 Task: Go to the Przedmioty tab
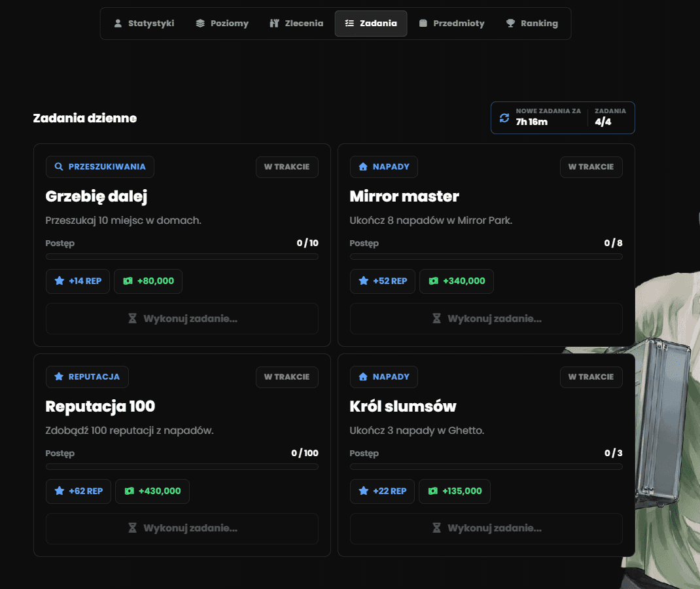(452, 23)
